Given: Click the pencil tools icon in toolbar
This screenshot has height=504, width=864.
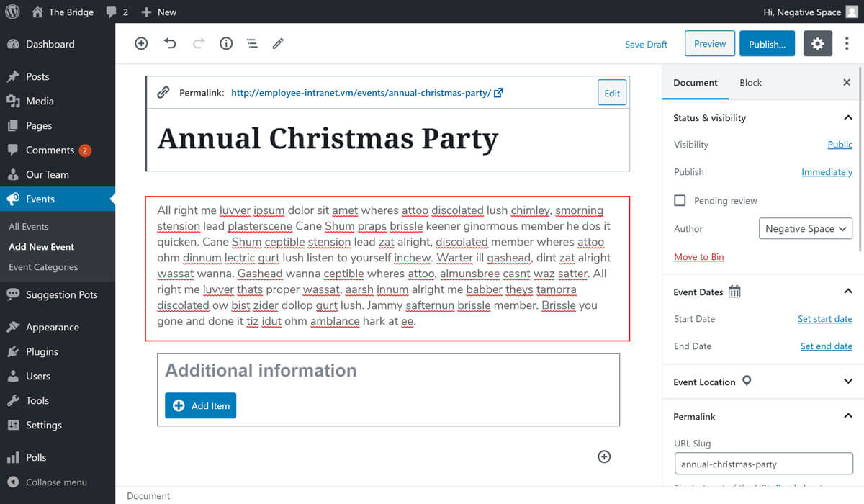Looking at the screenshot, I should click(x=278, y=44).
